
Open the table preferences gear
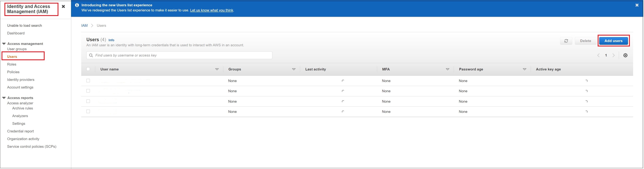[625, 55]
